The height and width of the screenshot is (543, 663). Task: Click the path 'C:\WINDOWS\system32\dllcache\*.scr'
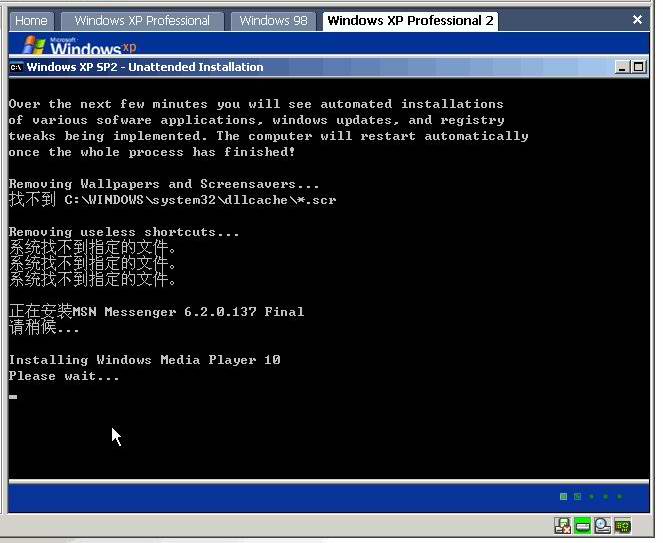point(200,200)
